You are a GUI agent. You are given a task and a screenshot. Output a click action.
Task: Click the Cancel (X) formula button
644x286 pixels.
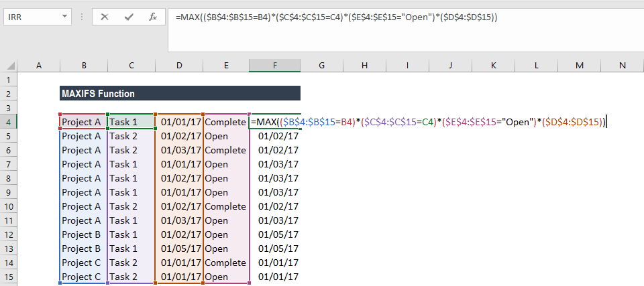click(105, 17)
